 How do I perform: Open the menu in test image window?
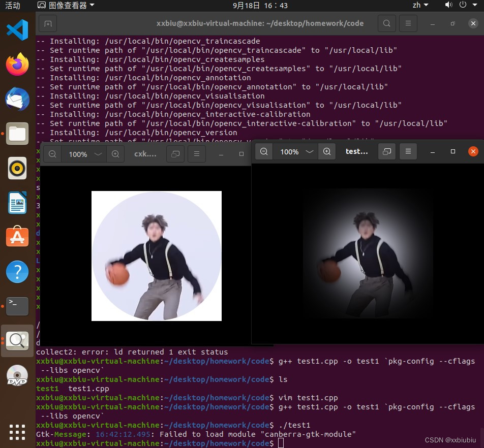pos(408,151)
